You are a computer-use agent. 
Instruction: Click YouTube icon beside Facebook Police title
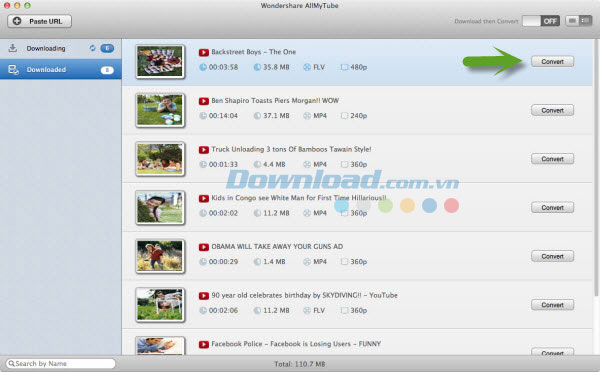[x=204, y=344]
